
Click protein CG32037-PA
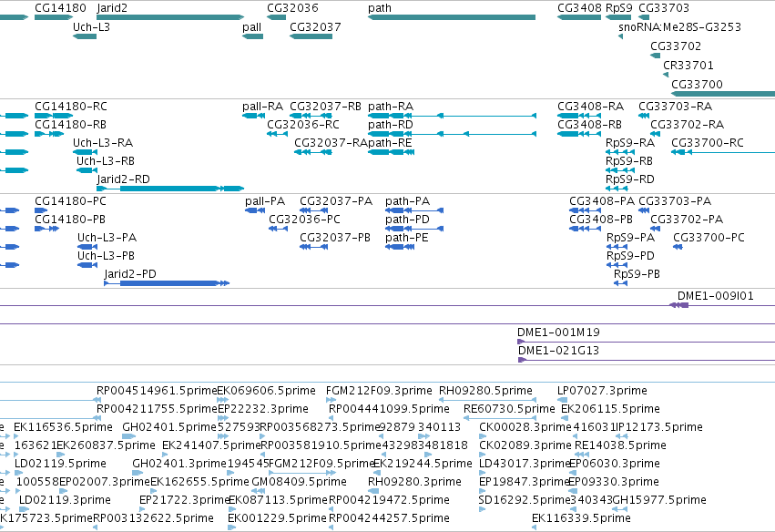coord(336,201)
